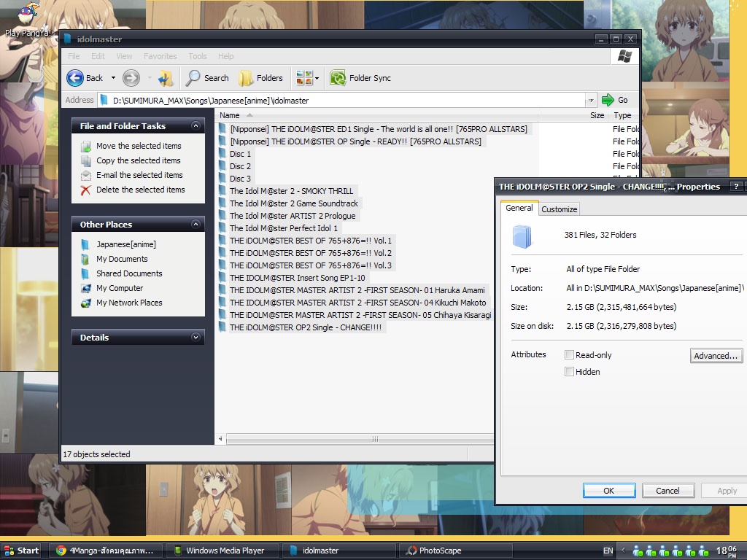This screenshot has width=747, height=560.
Task: Open the Views dropdown arrow
Action: (x=317, y=78)
